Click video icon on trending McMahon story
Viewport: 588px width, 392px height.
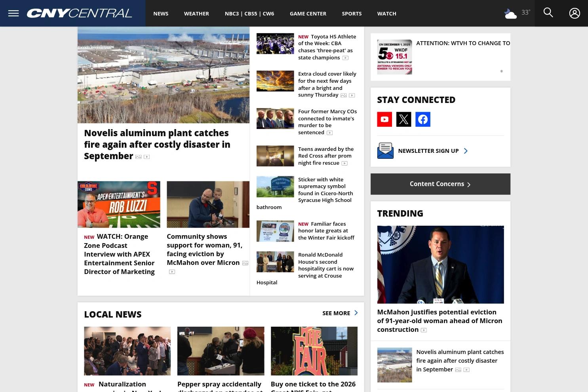[424, 330]
